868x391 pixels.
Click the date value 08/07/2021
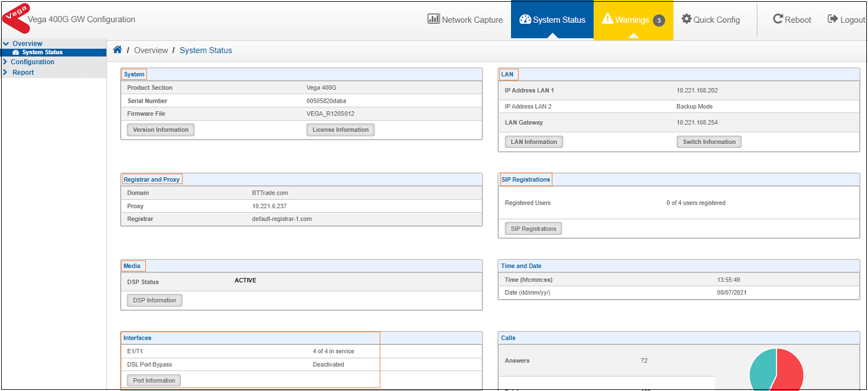tap(731, 293)
